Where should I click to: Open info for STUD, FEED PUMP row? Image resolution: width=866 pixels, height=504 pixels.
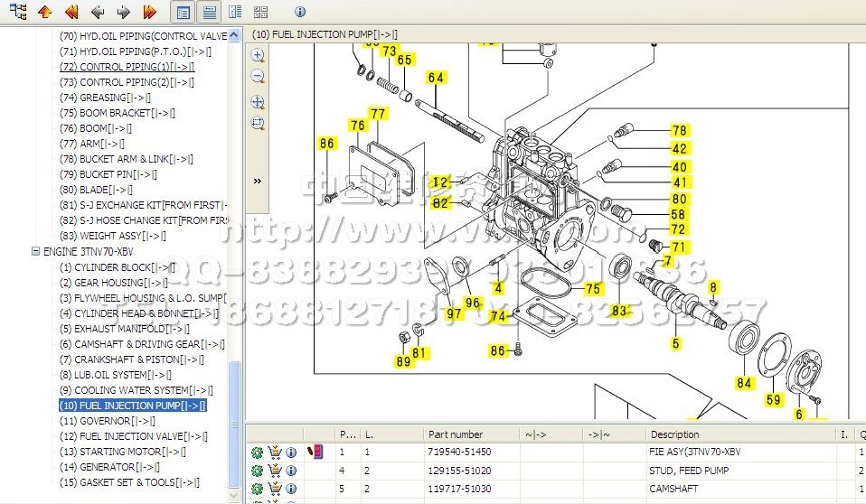[x=291, y=471]
